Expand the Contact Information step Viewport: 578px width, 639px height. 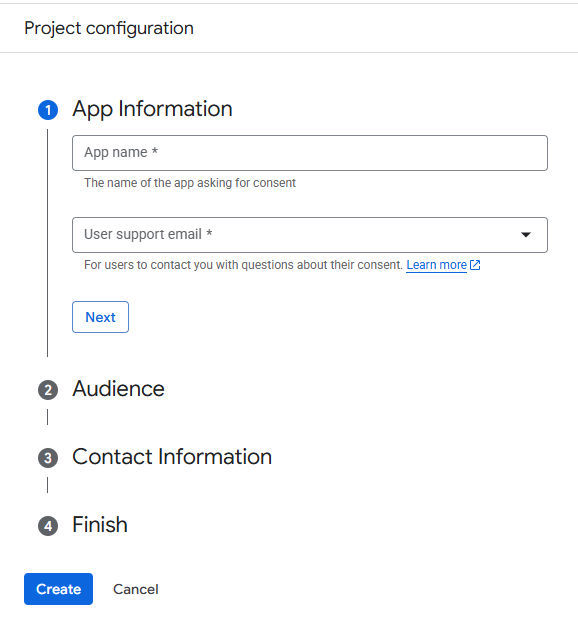pyautogui.click(x=172, y=457)
